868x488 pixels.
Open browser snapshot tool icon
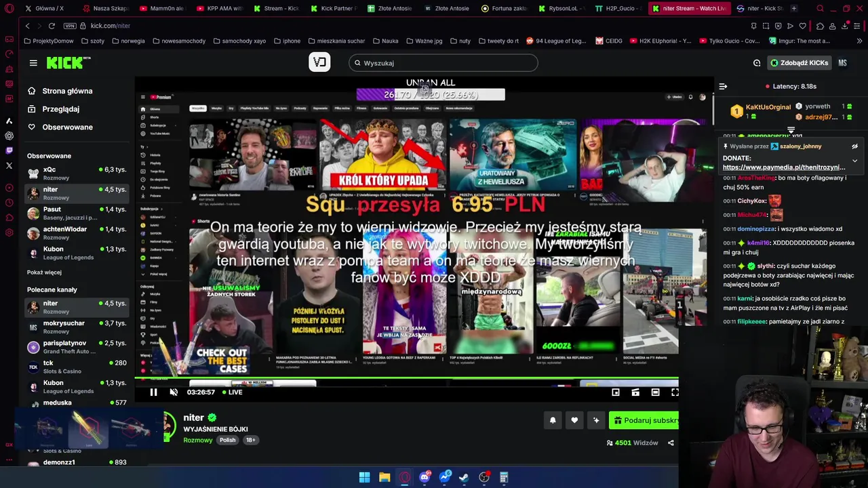click(766, 26)
